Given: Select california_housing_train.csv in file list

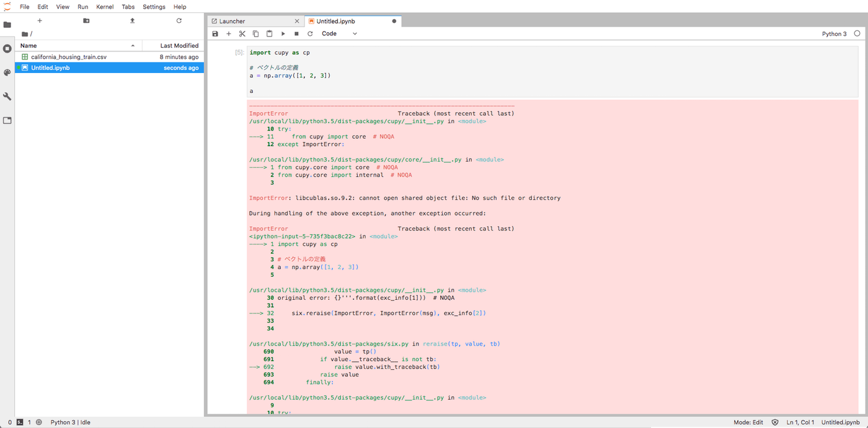Looking at the screenshot, I should click(x=69, y=56).
